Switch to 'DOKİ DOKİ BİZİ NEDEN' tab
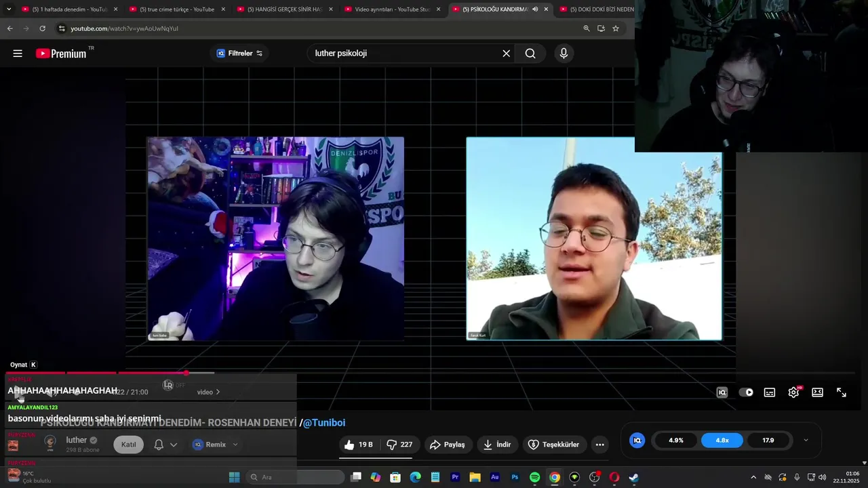Image resolution: width=868 pixels, height=488 pixels. tap(599, 9)
